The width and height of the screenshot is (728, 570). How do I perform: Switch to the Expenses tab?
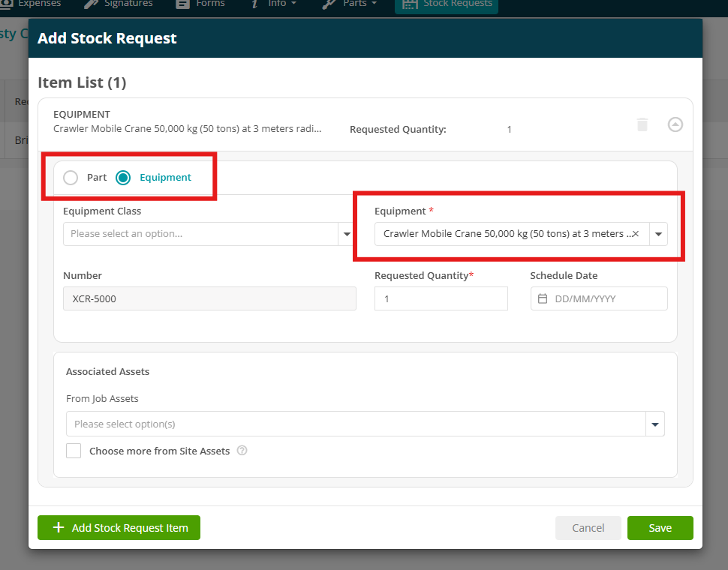click(31, 4)
